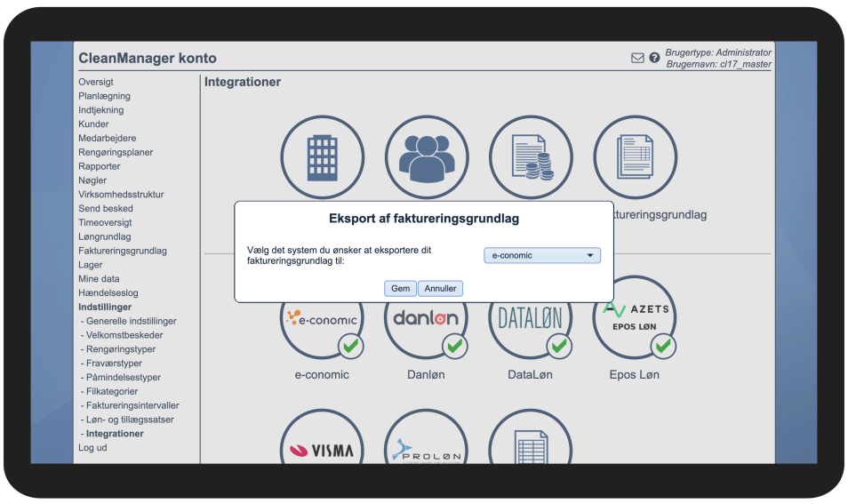Select the building company integration icon
The image size is (848, 504).
(323, 157)
